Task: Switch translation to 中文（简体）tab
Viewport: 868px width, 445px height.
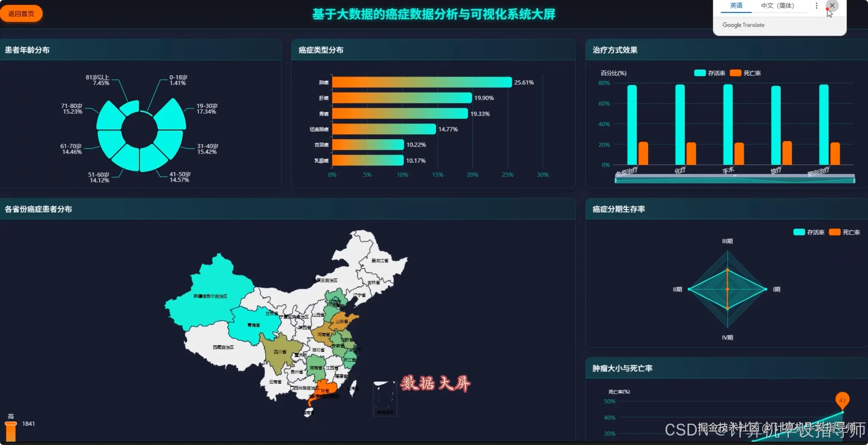Action: coord(777,6)
